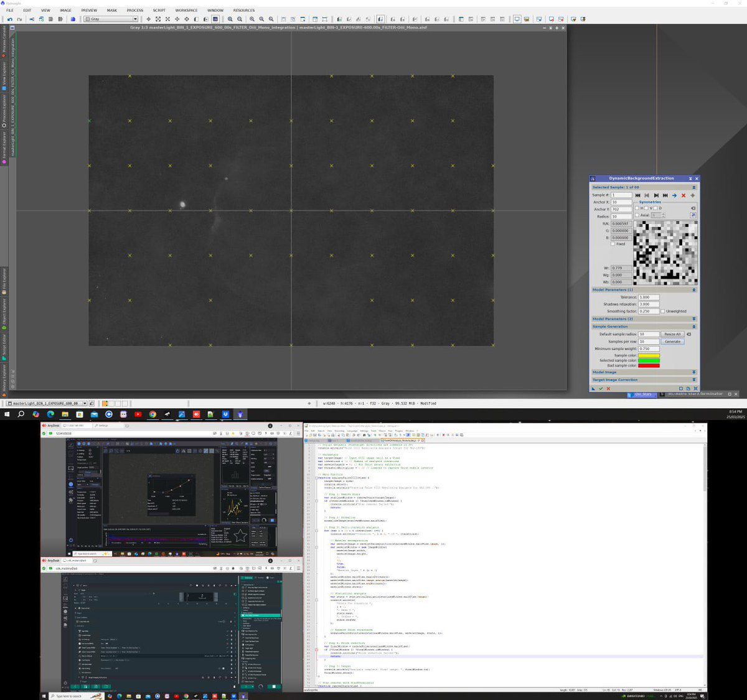This screenshot has width=747, height=700.
Task: Open the Dropbox icon on the upper taskbar
Action: (x=225, y=414)
